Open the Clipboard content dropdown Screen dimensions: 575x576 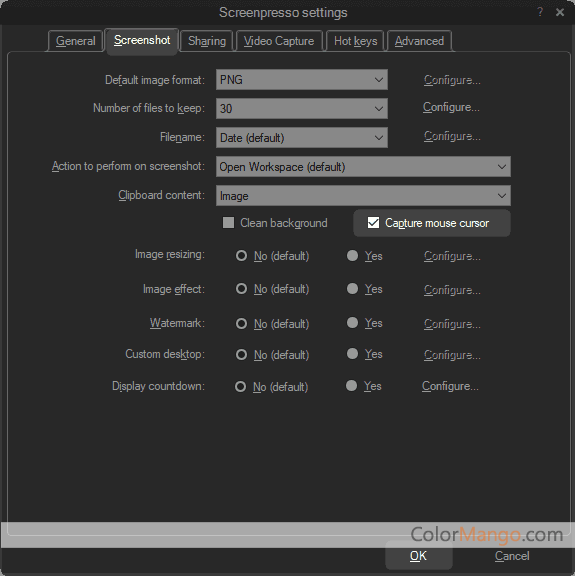(x=363, y=196)
